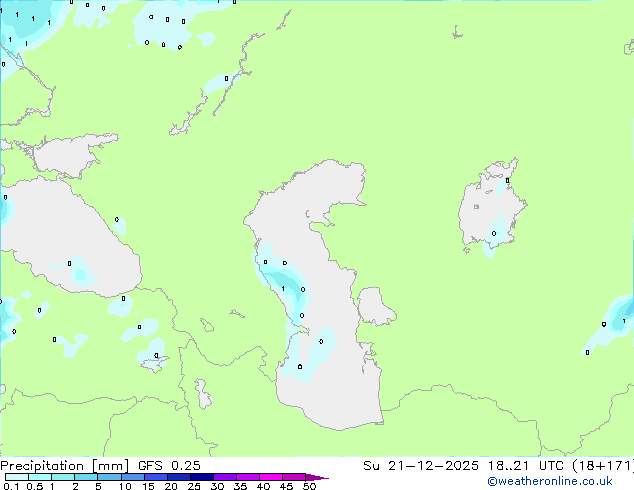The image size is (634, 490).
Task: Select the 25–30 mm navy legend swatch
Action: tap(201, 477)
